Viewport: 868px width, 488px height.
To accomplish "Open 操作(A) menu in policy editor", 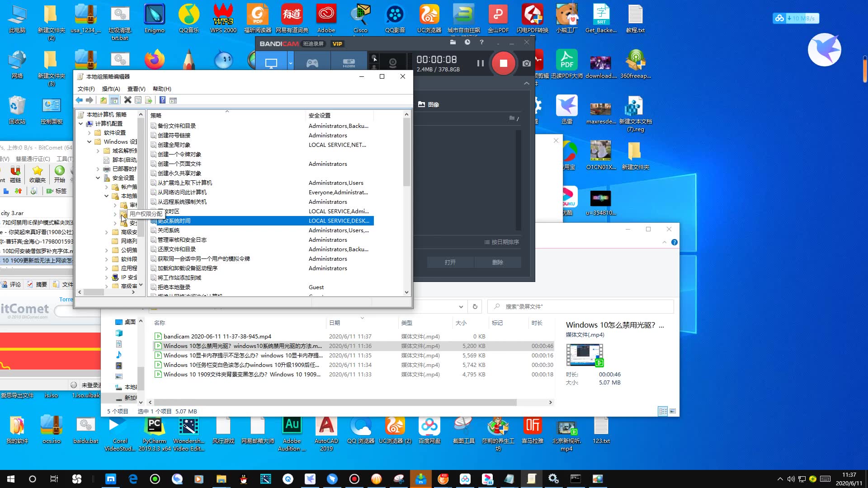I will point(111,89).
